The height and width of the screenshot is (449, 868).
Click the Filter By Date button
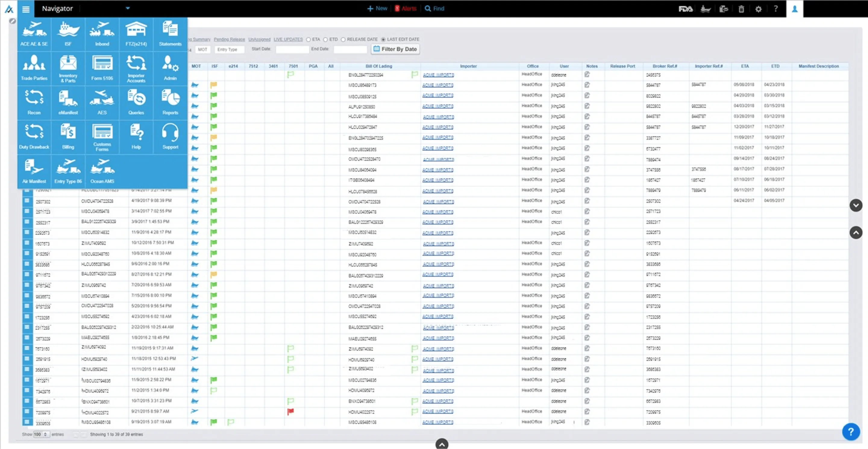pos(395,49)
